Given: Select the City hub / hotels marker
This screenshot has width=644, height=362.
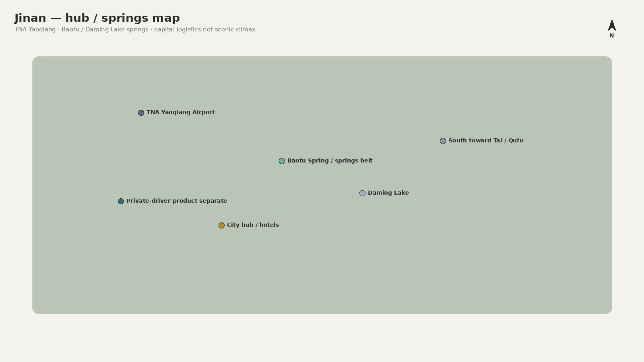Looking at the screenshot, I should tap(221, 225).
